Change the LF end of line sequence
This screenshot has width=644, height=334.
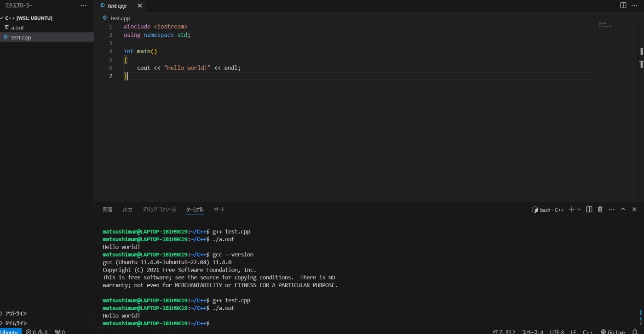[x=573, y=331]
